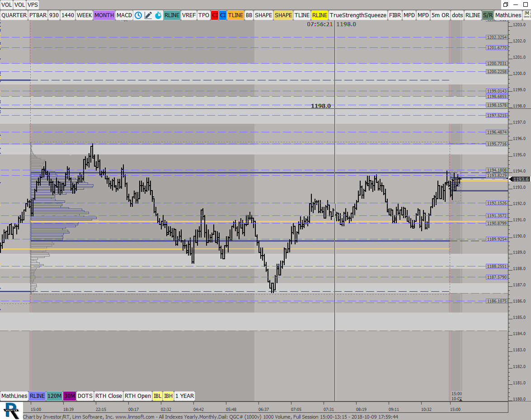Screen dimensions: 531x420
Task: Click the white TLINE button
Action: [302, 15]
